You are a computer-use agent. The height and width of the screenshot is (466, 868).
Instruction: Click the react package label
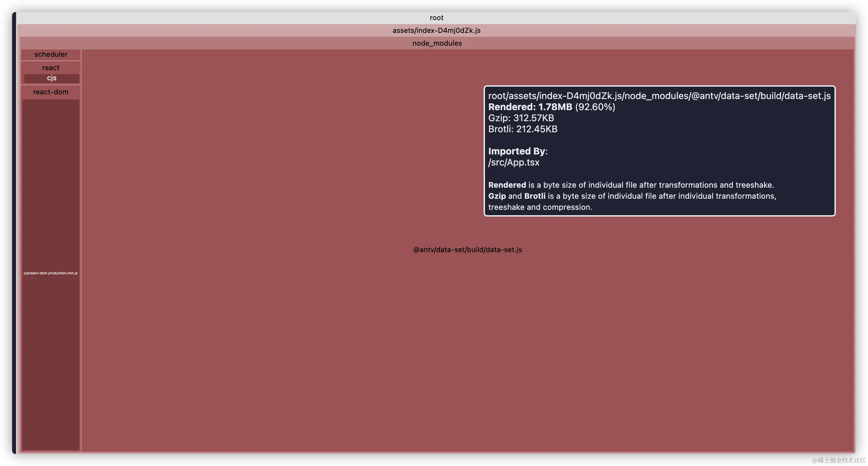[x=51, y=68]
